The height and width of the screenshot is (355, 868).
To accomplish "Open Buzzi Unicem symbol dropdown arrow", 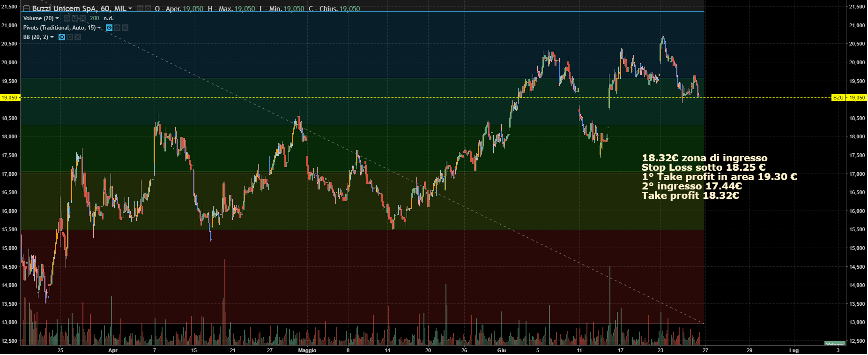I will [130, 9].
